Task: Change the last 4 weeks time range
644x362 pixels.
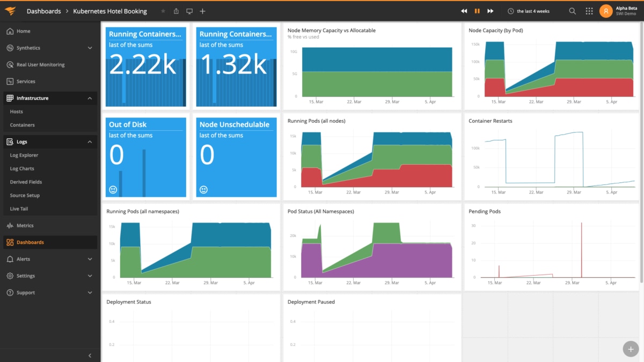Action: [530, 11]
